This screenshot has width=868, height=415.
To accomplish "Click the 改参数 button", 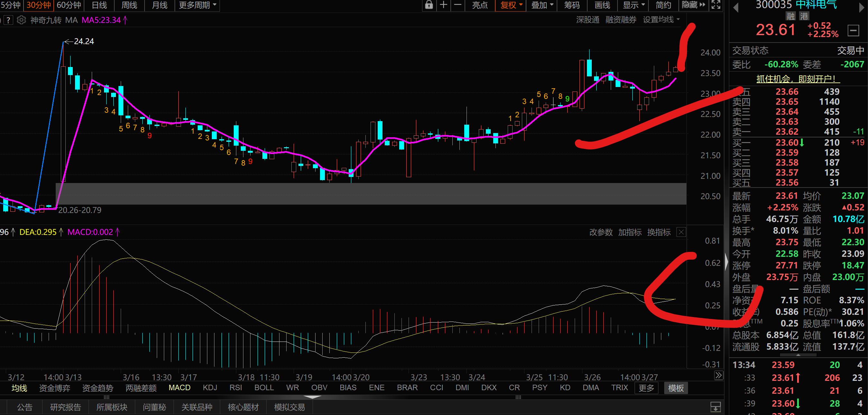I will (600, 232).
